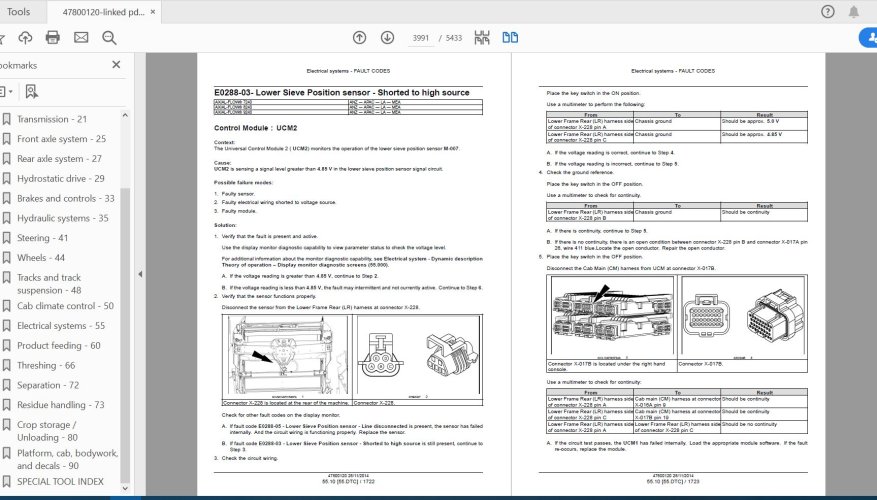Open the Hydraulic systems - 35 bookmark

[x=63, y=218]
